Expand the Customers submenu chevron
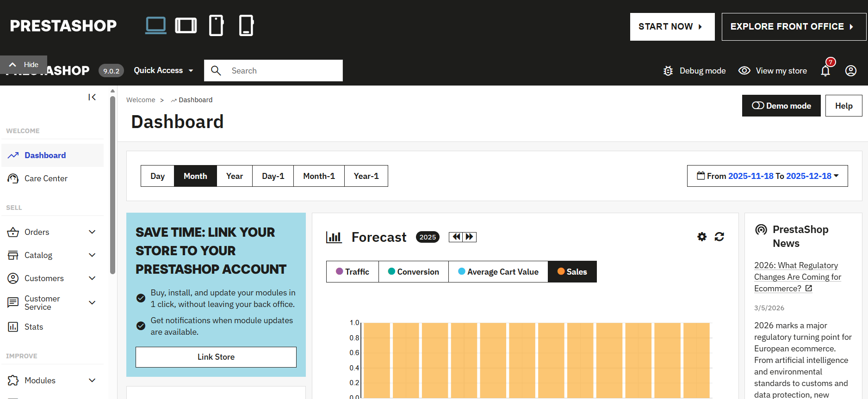868x399 pixels. pyautogui.click(x=92, y=278)
